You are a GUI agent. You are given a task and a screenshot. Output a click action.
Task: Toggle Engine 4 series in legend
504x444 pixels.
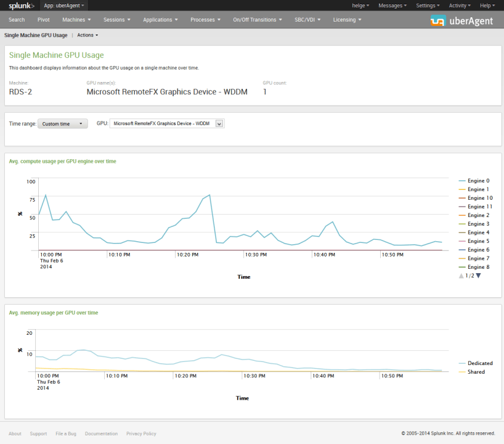click(474, 232)
